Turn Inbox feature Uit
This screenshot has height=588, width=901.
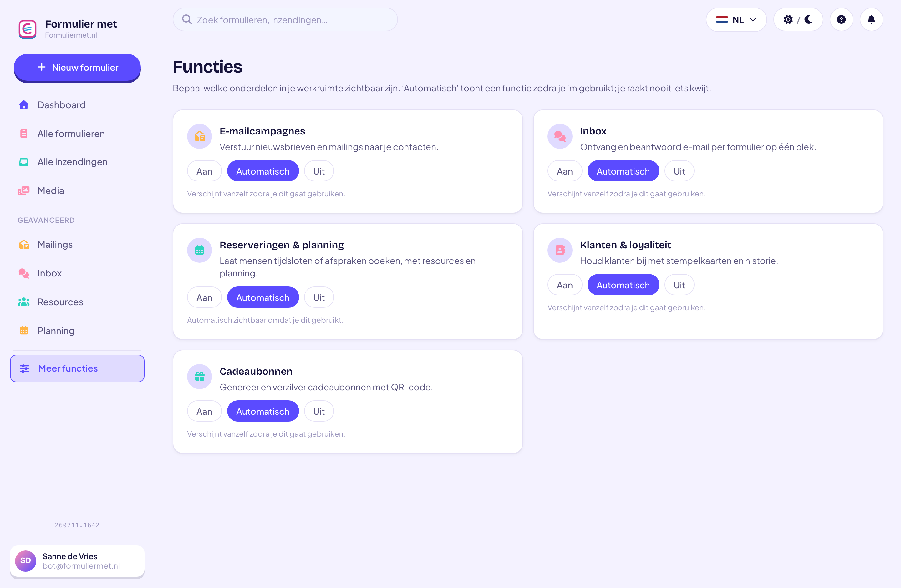679,171
